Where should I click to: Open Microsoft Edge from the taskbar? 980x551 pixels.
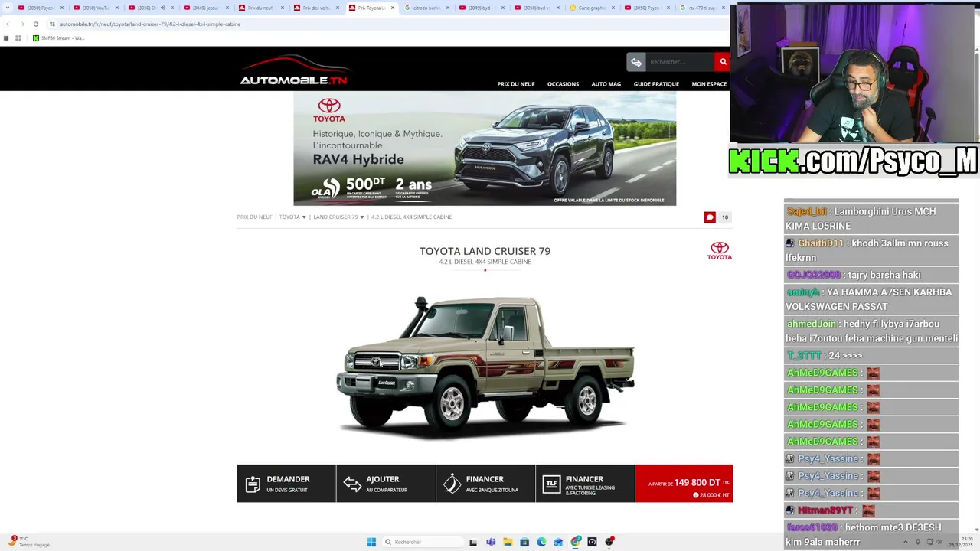click(541, 542)
